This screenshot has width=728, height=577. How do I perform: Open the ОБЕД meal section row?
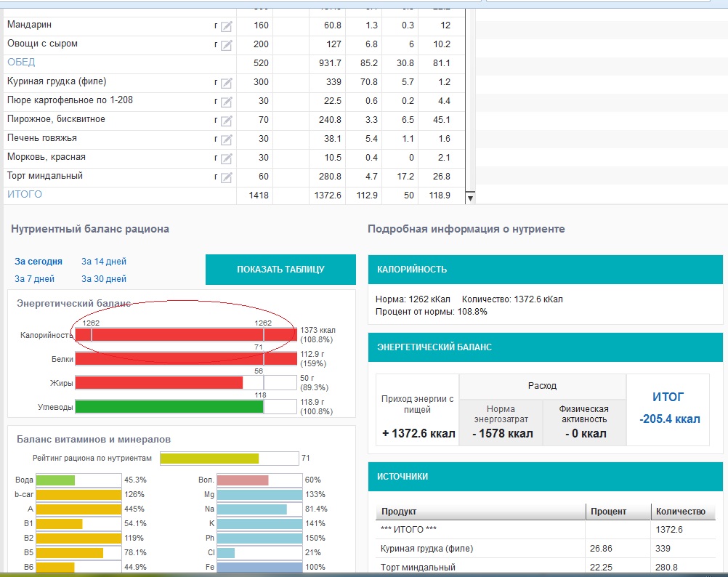click(21, 62)
